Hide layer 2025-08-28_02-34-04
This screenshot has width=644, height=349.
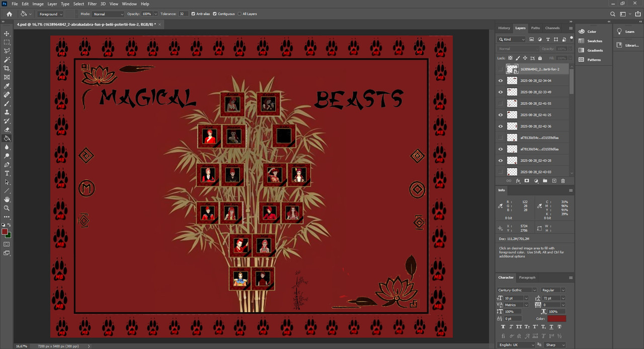(x=501, y=81)
